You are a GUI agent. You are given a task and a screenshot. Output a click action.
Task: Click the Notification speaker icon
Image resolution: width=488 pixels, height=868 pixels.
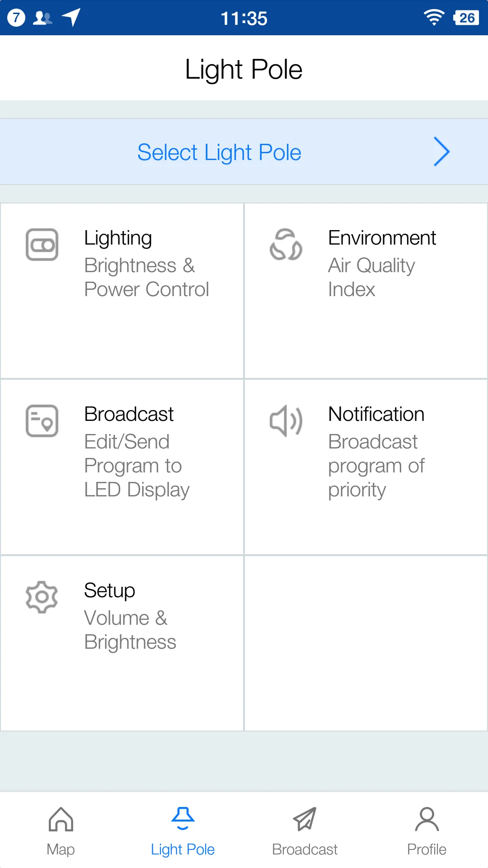tap(286, 421)
